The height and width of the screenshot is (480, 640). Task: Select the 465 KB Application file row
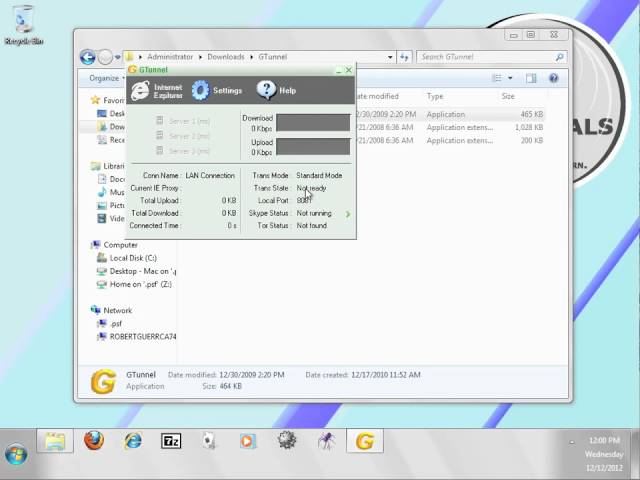(450, 114)
